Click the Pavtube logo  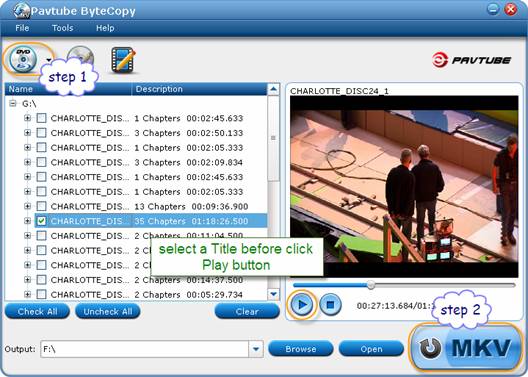471,60
